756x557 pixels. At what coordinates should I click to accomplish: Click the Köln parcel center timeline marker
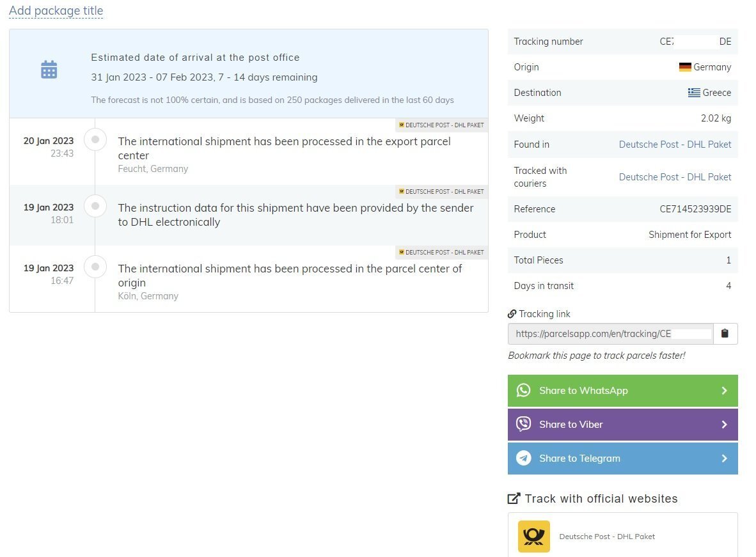(95, 267)
